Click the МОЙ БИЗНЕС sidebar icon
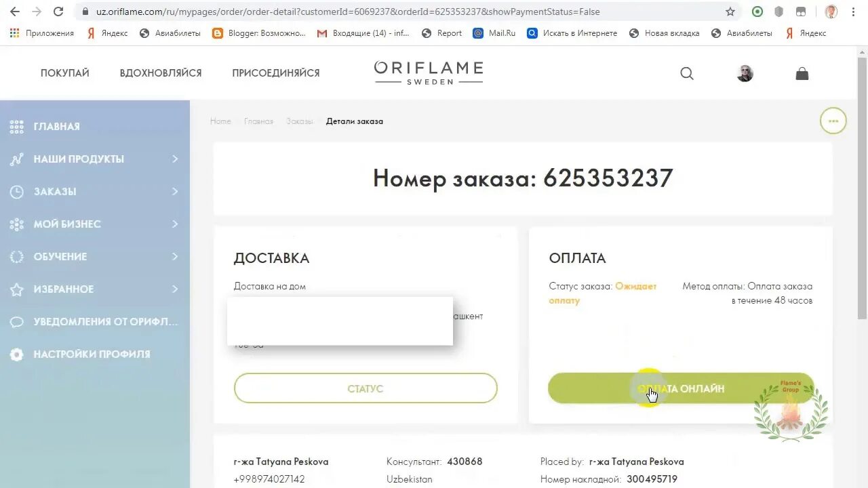The height and width of the screenshot is (488, 868). 17,224
